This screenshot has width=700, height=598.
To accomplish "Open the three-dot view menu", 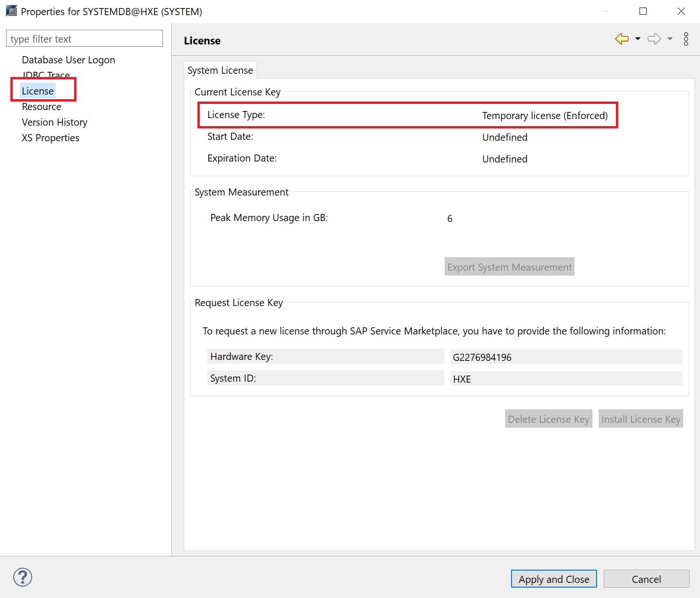I will point(686,39).
